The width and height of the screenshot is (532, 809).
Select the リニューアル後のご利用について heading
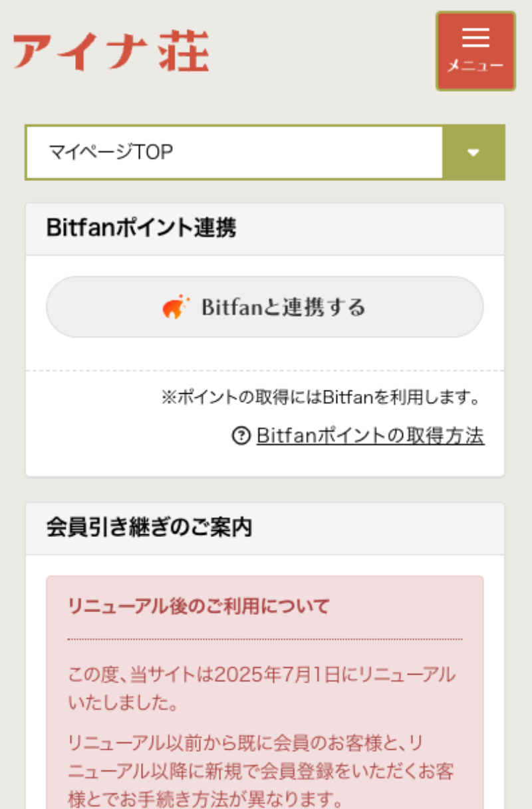click(199, 607)
